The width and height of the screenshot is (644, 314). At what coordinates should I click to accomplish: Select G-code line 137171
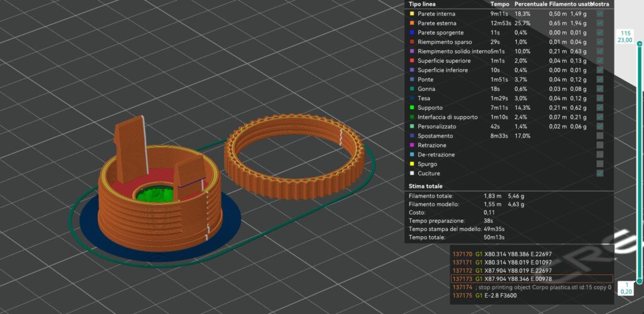point(532,262)
